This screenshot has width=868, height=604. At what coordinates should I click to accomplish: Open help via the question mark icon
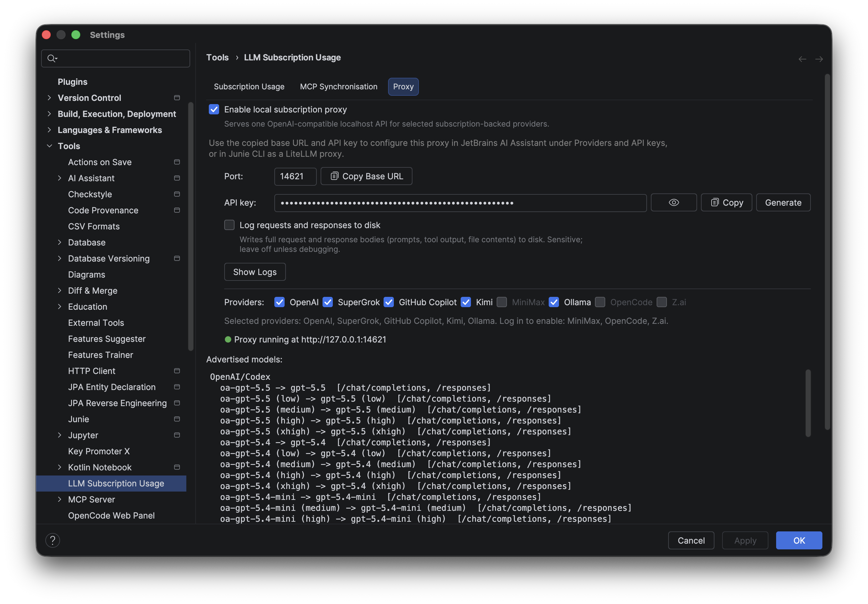tap(53, 540)
